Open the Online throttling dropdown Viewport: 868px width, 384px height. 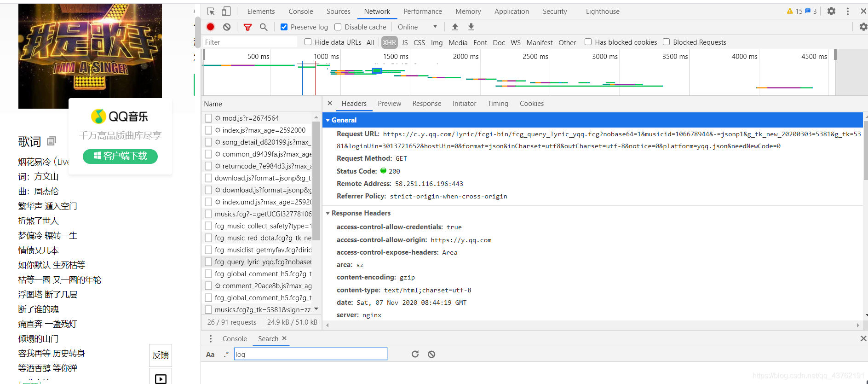[417, 27]
